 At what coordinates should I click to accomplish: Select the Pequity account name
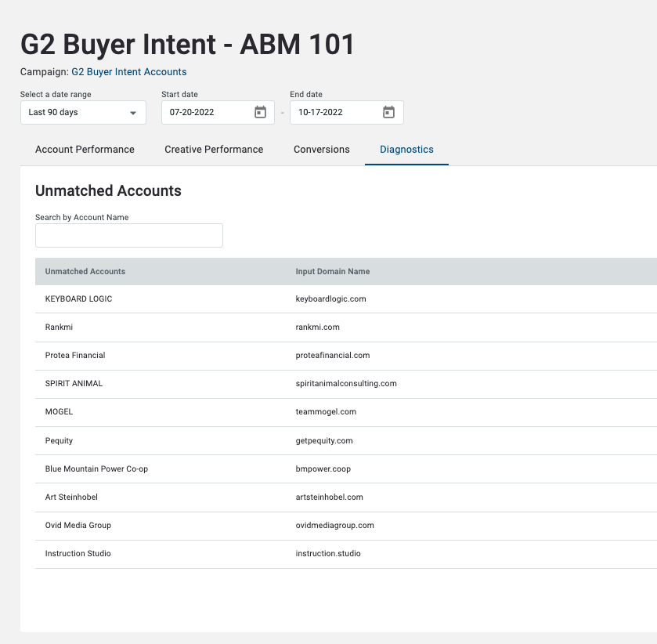(59, 440)
